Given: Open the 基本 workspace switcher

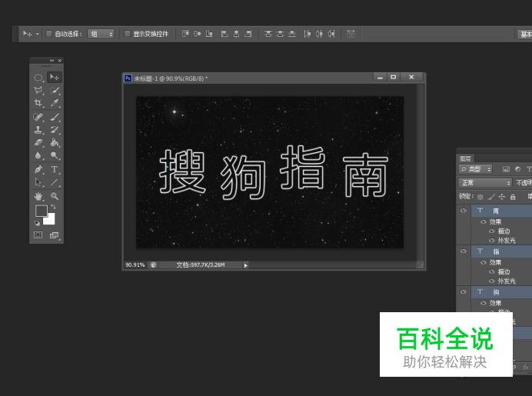Looking at the screenshot, I should coord(524,35).
